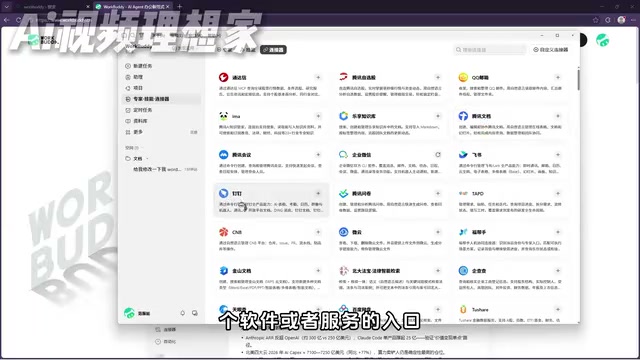Click the 金山文档 logo
This screenshot has height=360, width=640.
pyautogui.click(x=223, y=271)
